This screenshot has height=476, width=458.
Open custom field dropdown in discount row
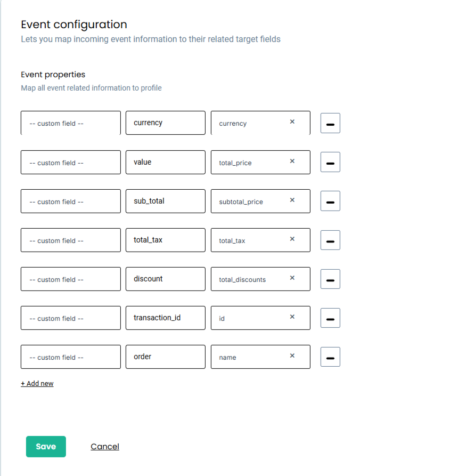coord(71,279)
